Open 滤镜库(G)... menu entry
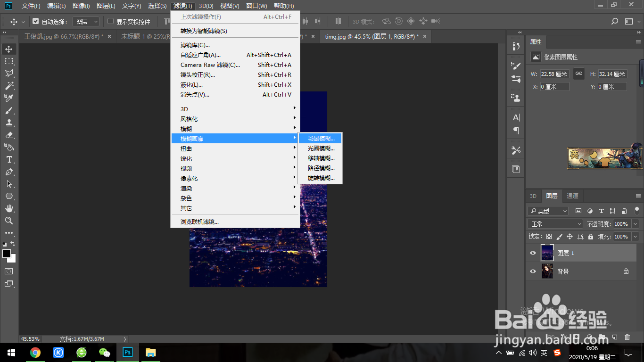644x362 pixels. pyautogui.click(x=235, y=45)
